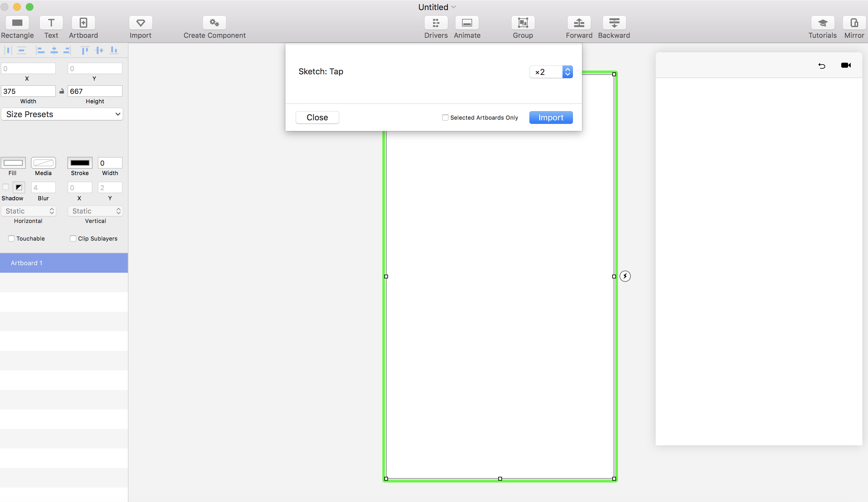Click the bottom-right artboard resize handle
Screen dimensions: 868x502
coord(614,479)
